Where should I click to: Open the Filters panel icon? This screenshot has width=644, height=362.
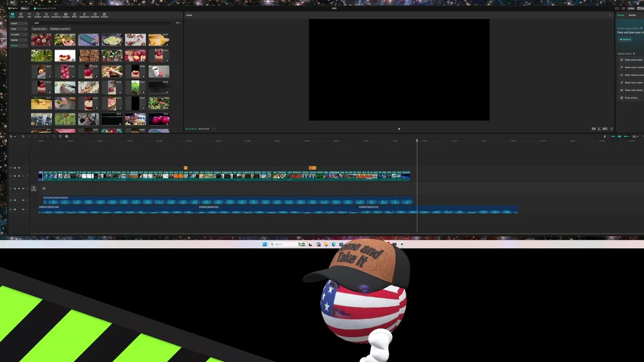(74, 15)
